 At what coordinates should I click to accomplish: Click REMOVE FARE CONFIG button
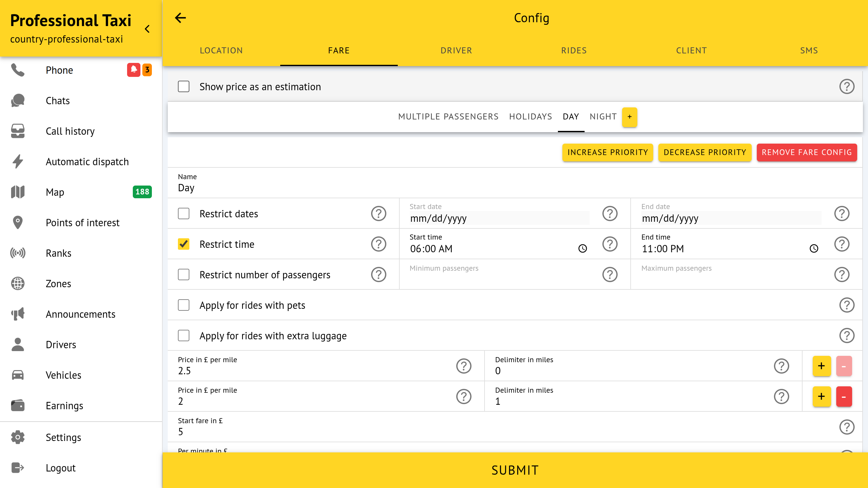[x=806, y=152]
